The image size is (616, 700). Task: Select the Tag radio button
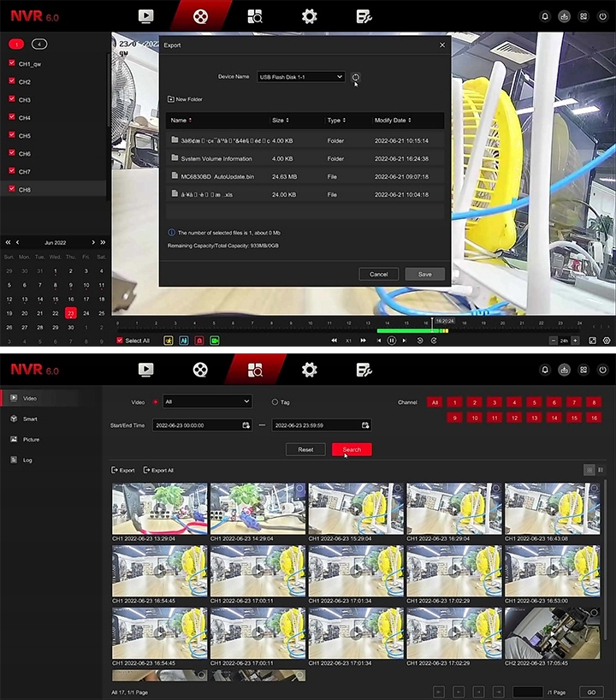(x=275, y=401)
